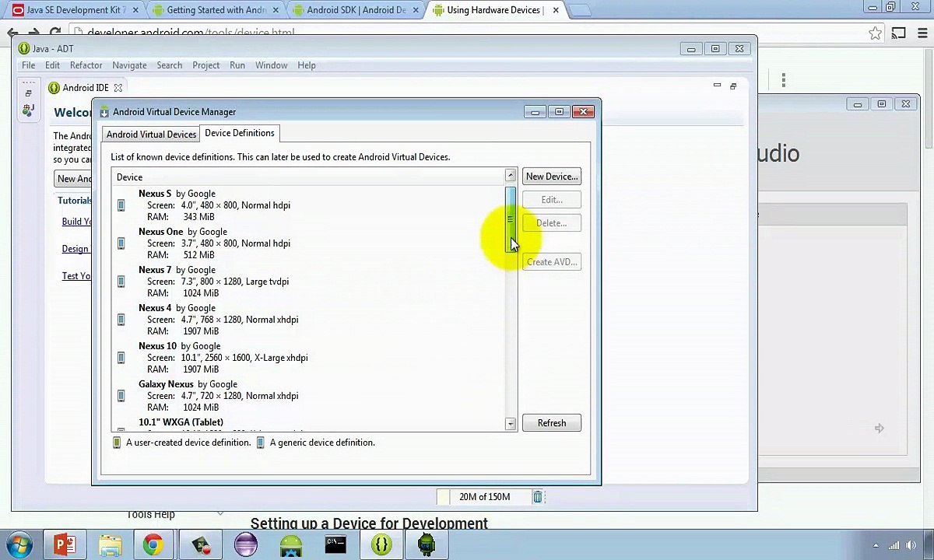Click the device icon beside Nexus 4

[121, 320]
